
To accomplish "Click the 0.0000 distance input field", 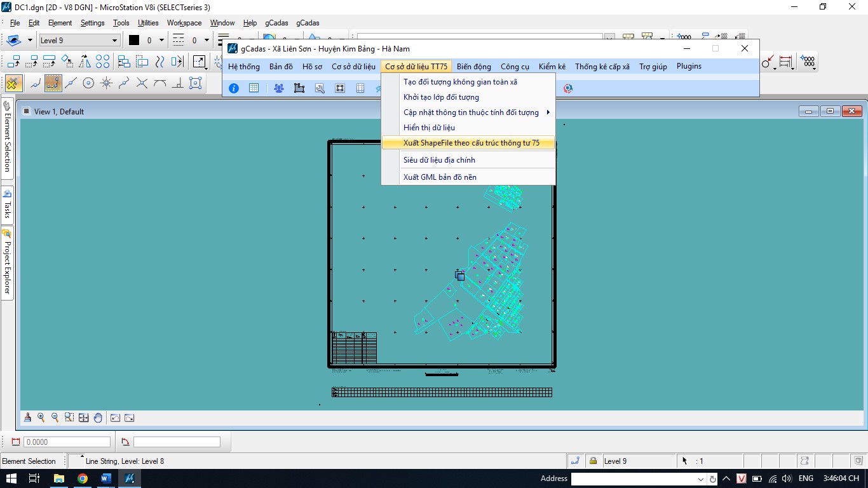I will click(x=67, y=442).
